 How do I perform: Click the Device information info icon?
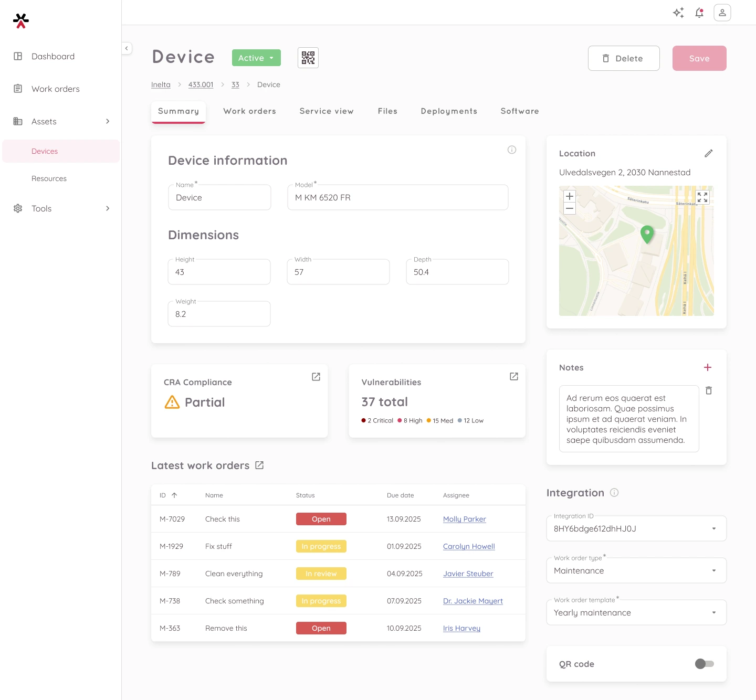(x=512, y=150)
